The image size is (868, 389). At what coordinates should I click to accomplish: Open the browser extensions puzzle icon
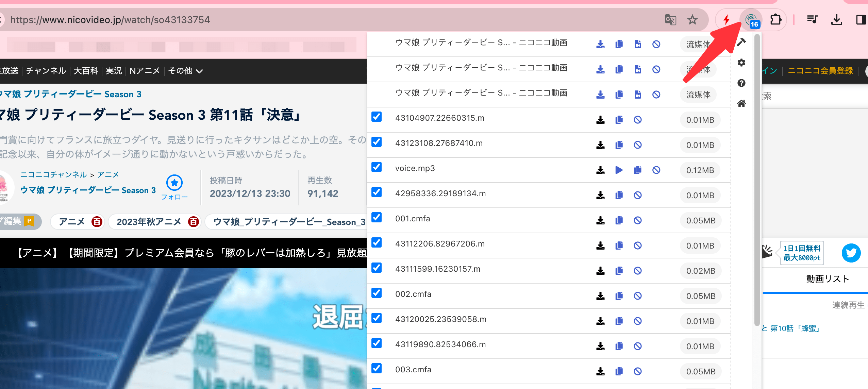[775, 20]
